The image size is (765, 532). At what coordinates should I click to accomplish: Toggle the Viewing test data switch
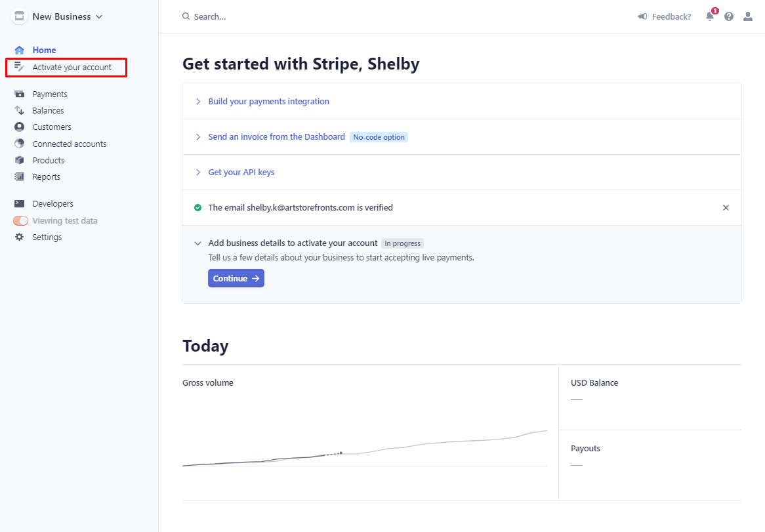pyautogui.click(x=20, y=221)
